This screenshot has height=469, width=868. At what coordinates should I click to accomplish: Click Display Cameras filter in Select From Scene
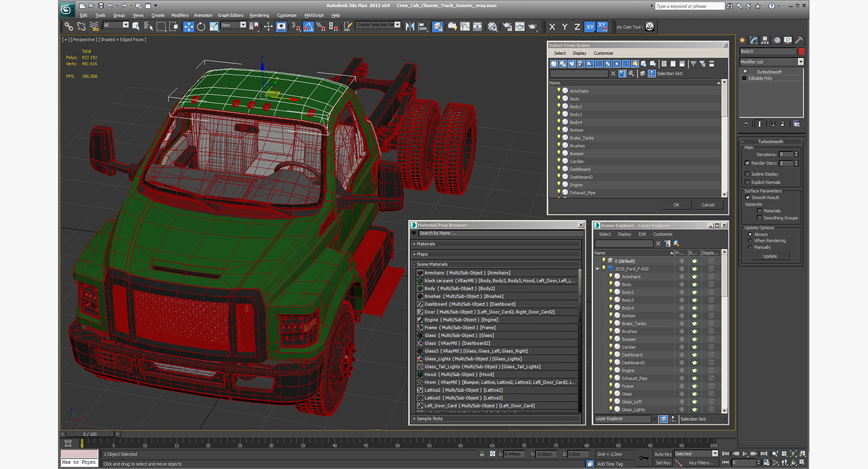(x=581, y=63)
